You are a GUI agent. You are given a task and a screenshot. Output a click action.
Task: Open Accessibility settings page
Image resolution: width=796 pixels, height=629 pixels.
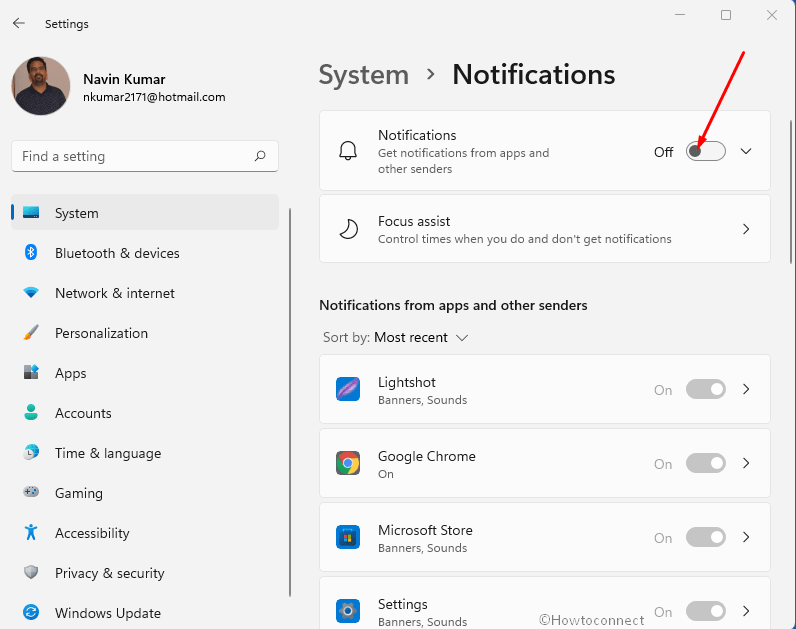(x=145, y=533)
